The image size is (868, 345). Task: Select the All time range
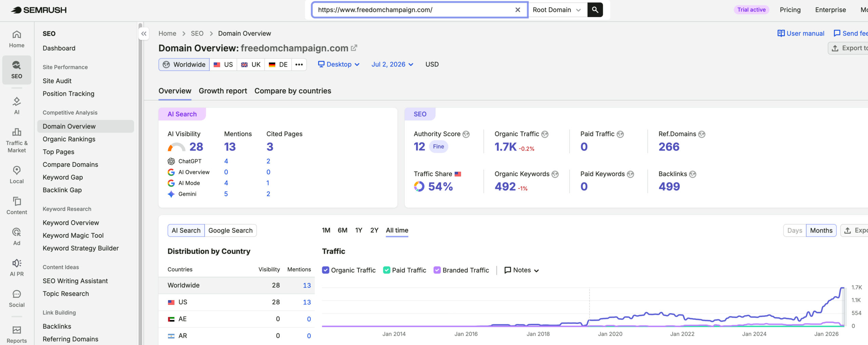pyautogui.click(x=397, y=230)
